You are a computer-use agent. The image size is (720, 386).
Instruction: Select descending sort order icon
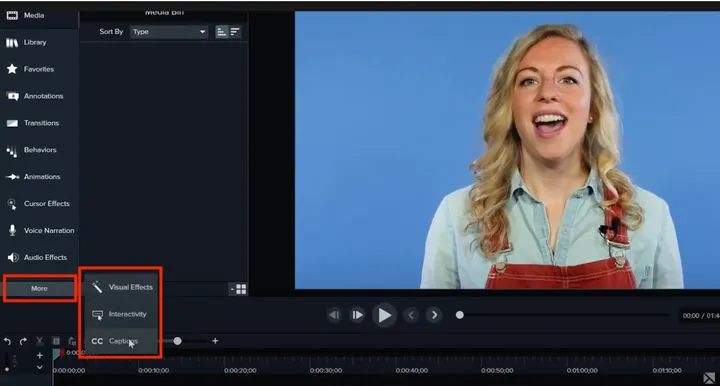pos(235,32)
